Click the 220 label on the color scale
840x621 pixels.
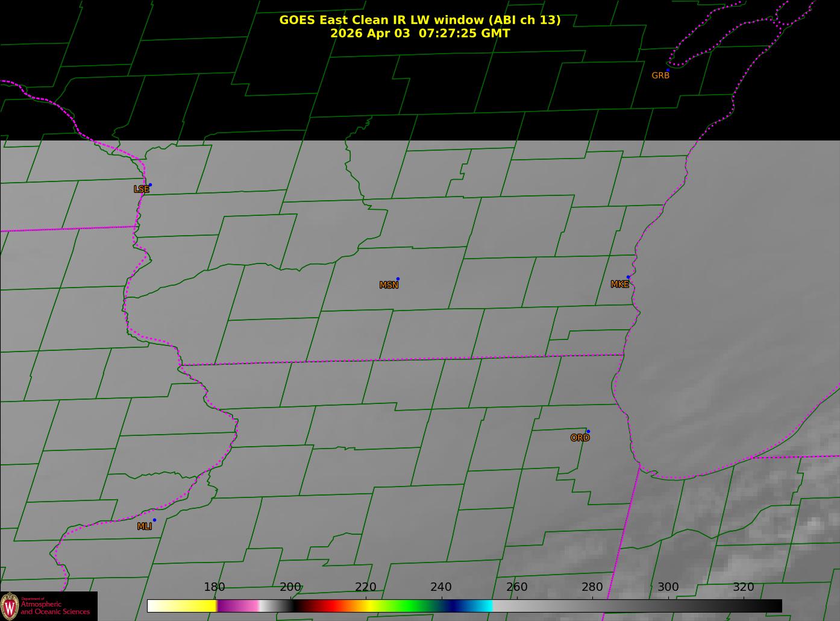pyautogui.click(x=366, y=587)
